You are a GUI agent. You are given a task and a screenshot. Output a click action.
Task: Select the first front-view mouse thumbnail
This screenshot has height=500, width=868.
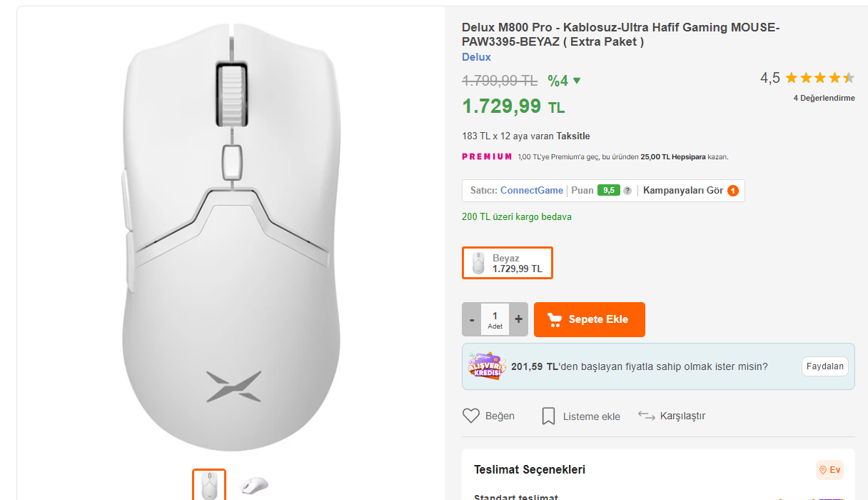(x=209, y=485)
